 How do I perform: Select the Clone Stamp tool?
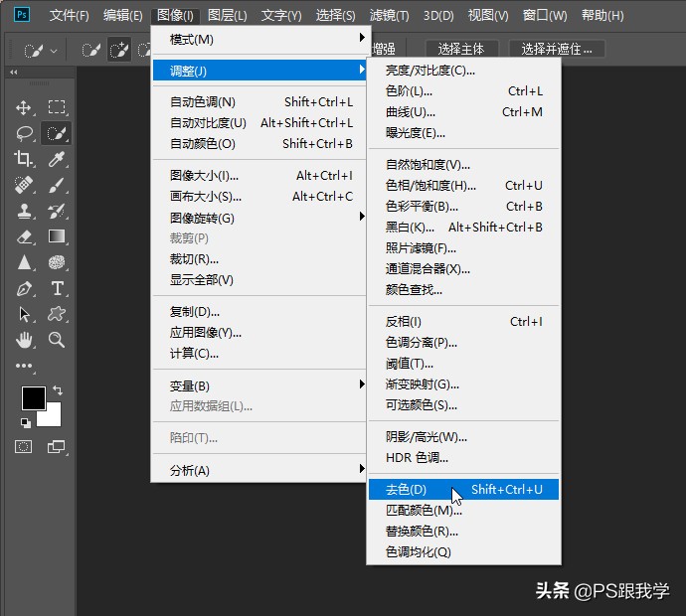[x=25, y=211]
